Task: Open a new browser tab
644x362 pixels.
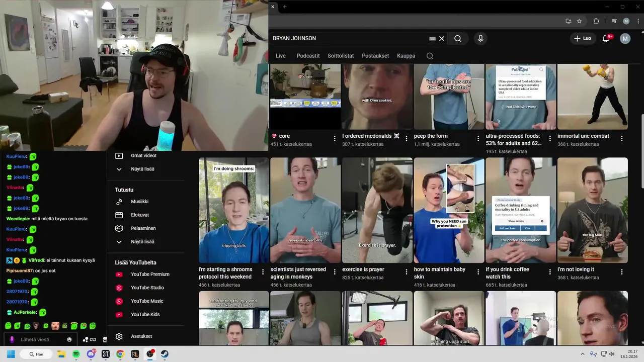Action: click(284, 7)
